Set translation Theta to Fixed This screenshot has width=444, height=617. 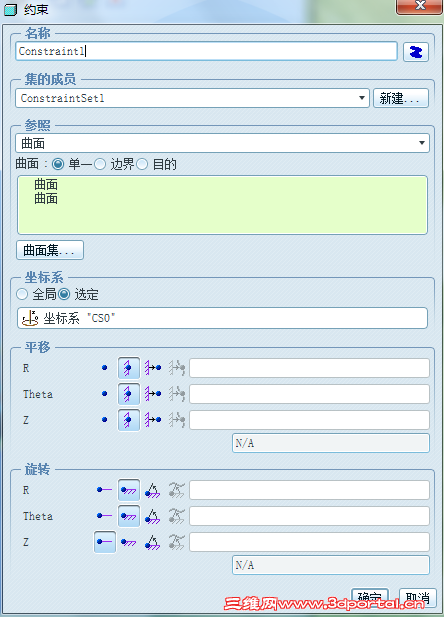tap(129, 394)
